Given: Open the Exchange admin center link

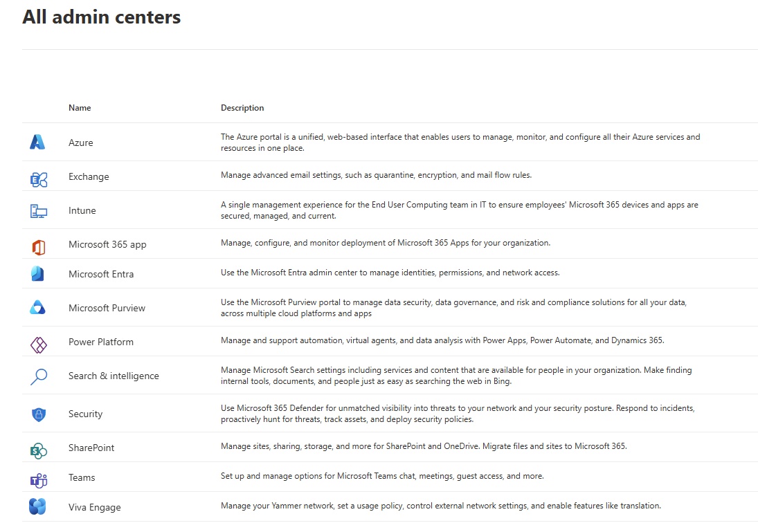Looking at the screenshot, I should [89, 176].
